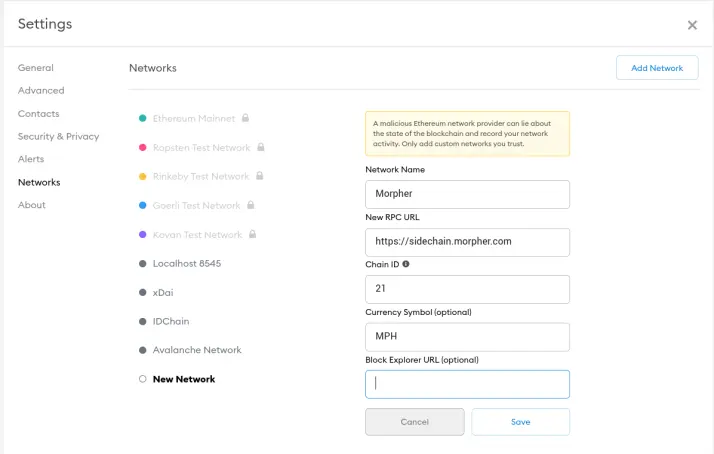This screenshot has height=454, width=714.
Task: Save the new Morpher network
Action: [x=520, y=422]
